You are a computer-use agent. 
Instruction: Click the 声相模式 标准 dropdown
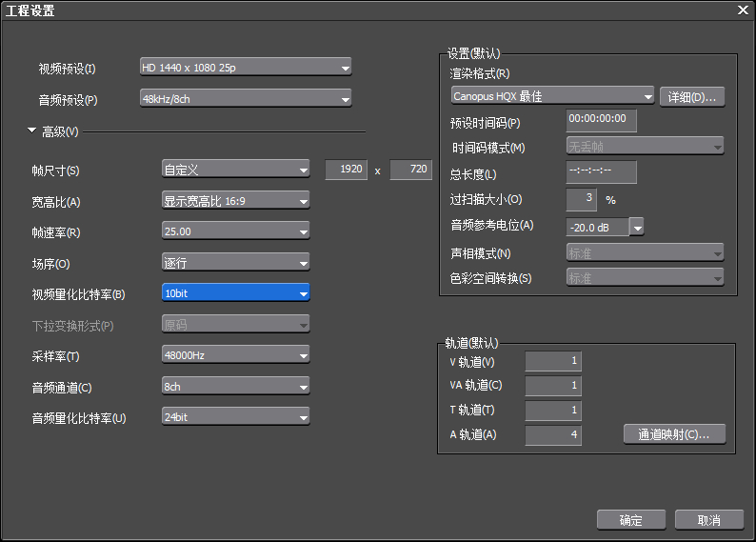[646, 252]
